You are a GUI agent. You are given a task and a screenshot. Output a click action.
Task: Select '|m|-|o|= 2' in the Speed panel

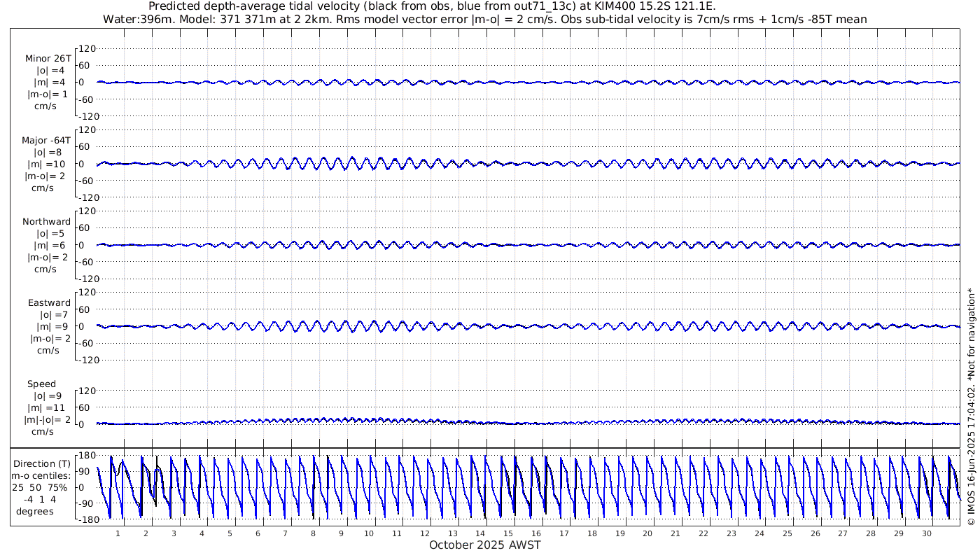tap(48, 420)
